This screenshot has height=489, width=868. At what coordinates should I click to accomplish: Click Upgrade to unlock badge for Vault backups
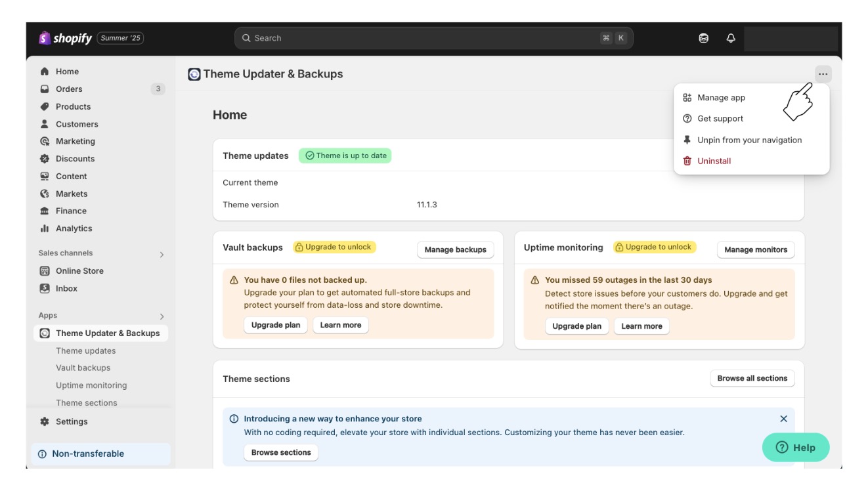coord(334,247)
